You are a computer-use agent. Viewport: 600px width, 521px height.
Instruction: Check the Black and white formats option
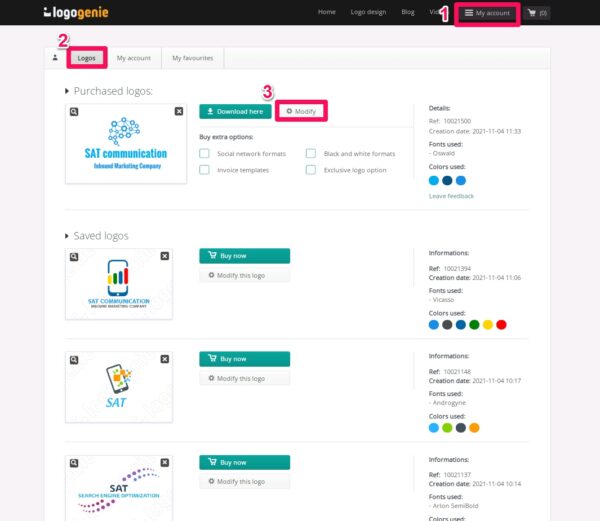click(311, 154)
